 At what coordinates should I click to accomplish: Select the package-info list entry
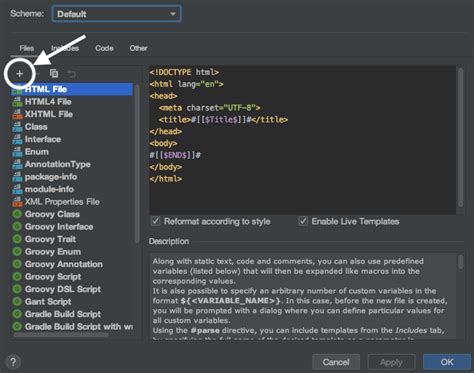click(51, 177)
